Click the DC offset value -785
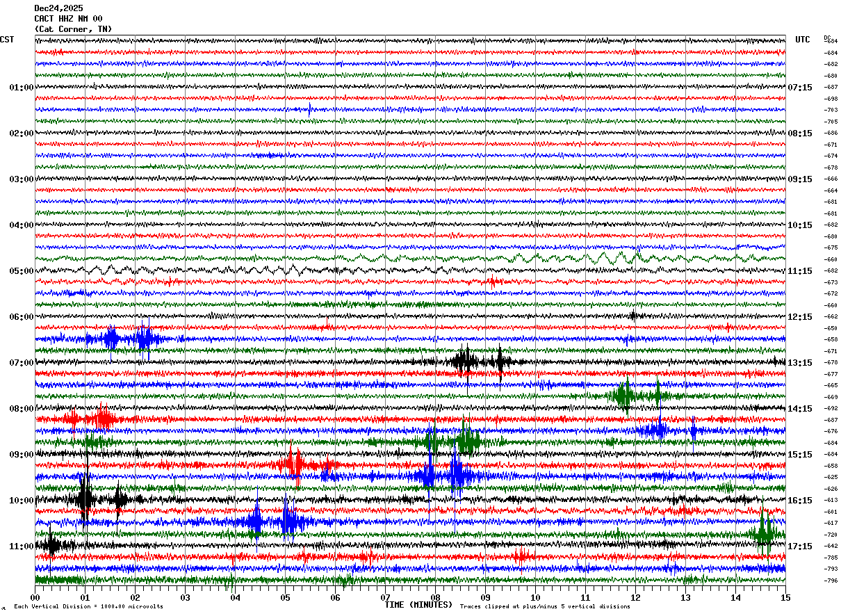The width and height of the screenshot is (841, 616). click(831, 558)
